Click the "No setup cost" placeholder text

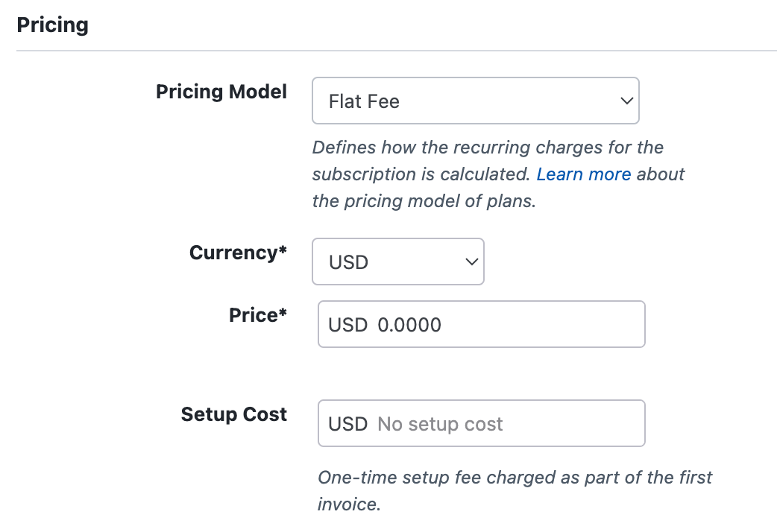[x=440, y=424]
